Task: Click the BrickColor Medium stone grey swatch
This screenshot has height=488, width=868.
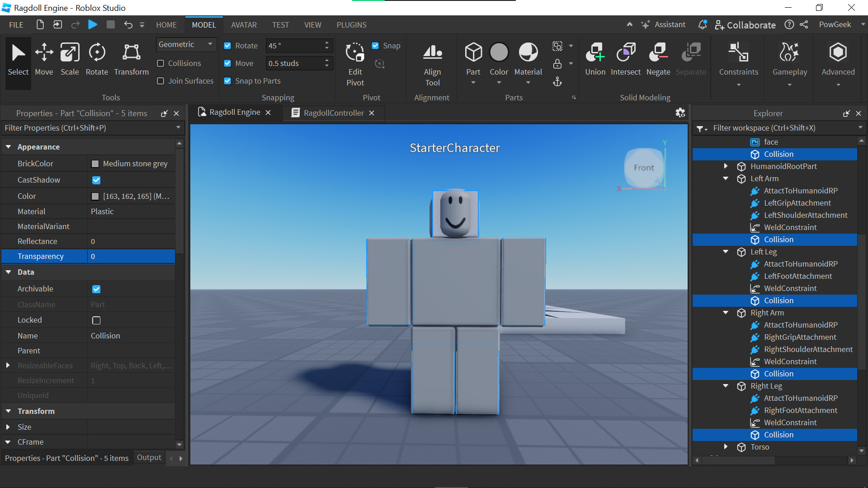Action: [95, 164]
